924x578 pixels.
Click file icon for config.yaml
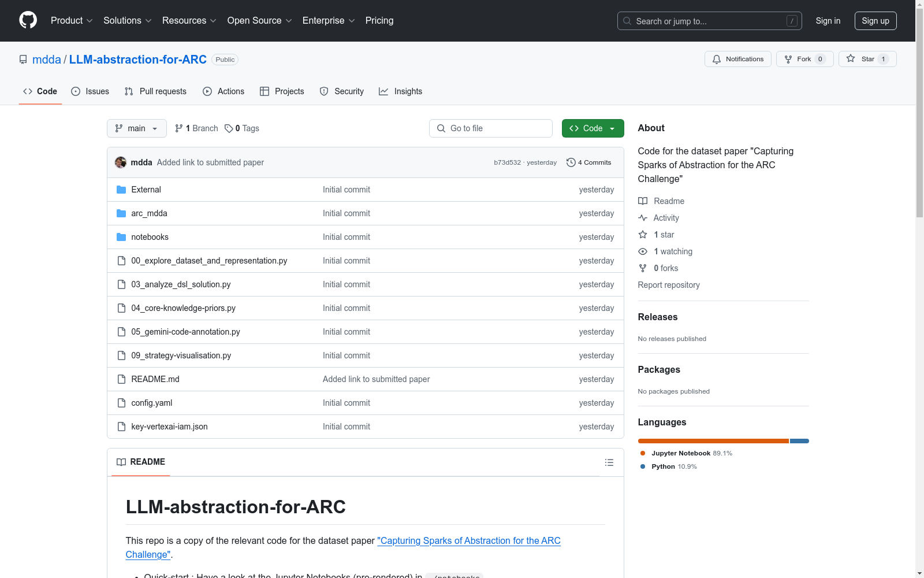[x=121, y=403]
